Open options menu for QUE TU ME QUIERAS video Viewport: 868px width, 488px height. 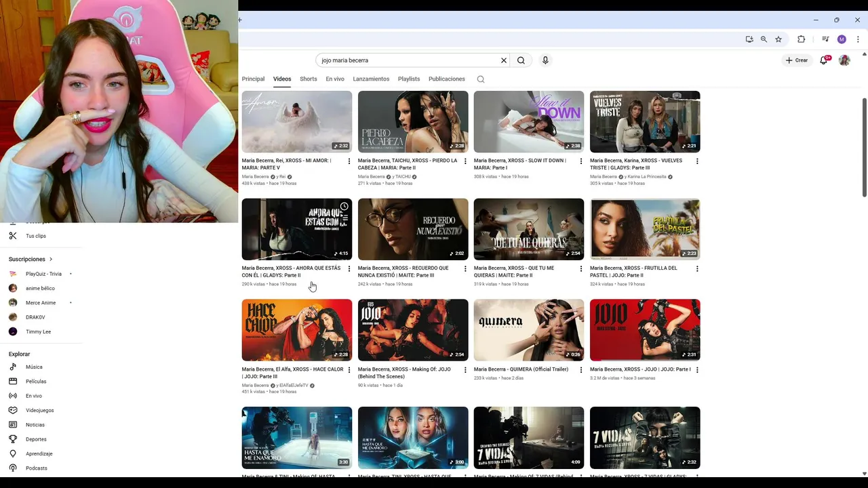pyautogui.click(x=581, y=269)
